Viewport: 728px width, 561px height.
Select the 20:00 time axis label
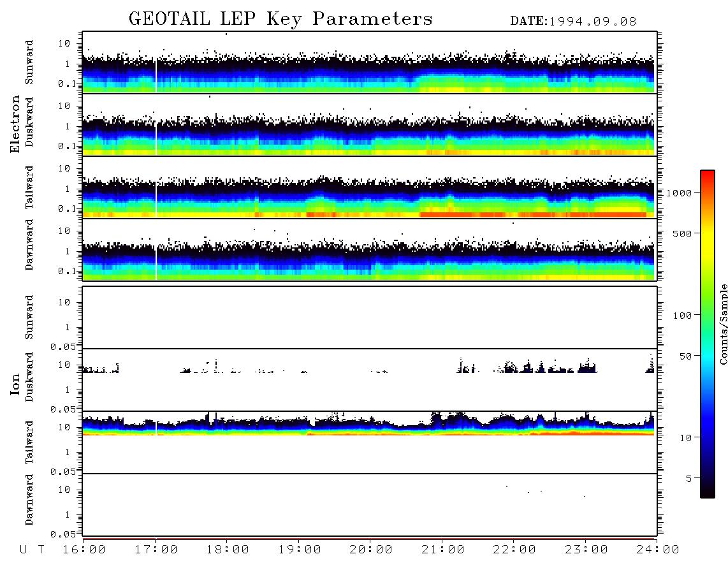coord(371,550)
